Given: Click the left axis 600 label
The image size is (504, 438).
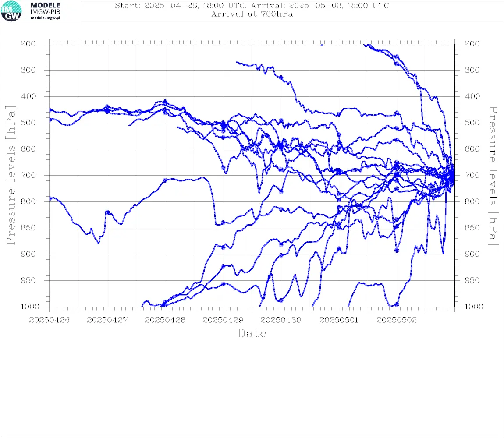Looking at the screenshot, I should coord(28,149).
